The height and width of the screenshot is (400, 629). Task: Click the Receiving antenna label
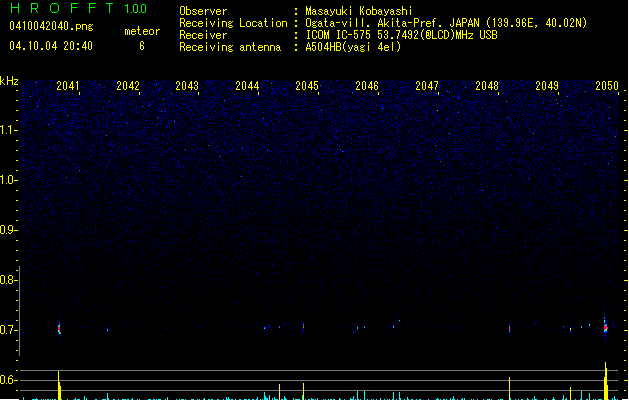click(x=230, y=47)
